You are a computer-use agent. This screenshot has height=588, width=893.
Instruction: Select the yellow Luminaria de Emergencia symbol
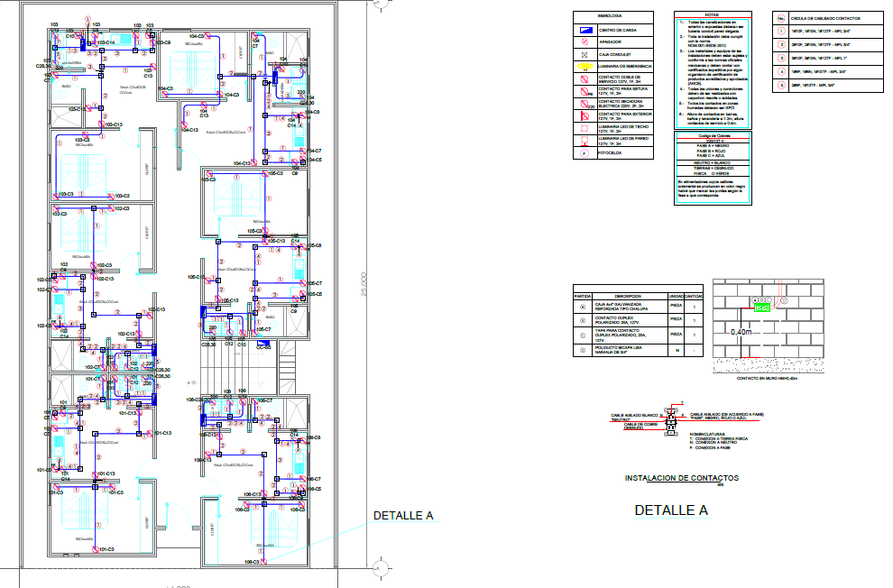coord(585,67)
